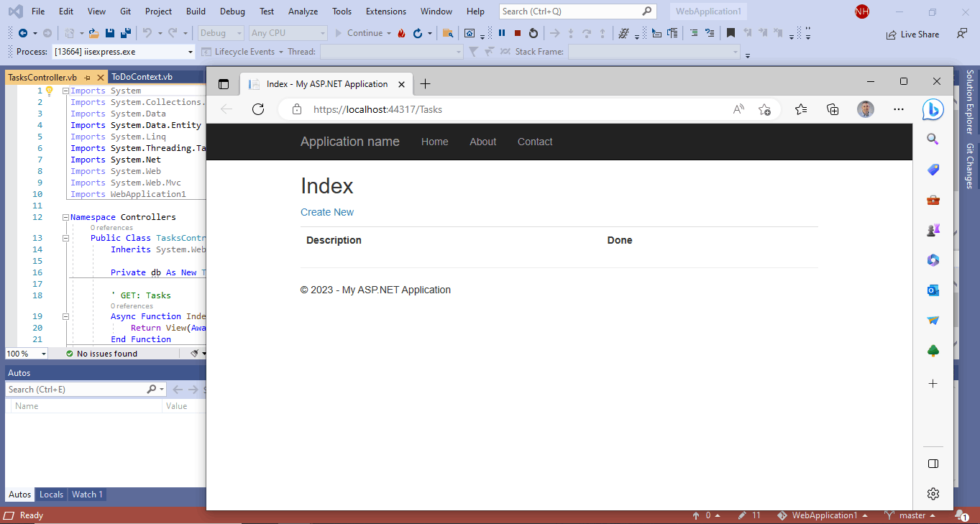Click the Create New link on the webpage
980x524 pixels.
click(327, 212)
